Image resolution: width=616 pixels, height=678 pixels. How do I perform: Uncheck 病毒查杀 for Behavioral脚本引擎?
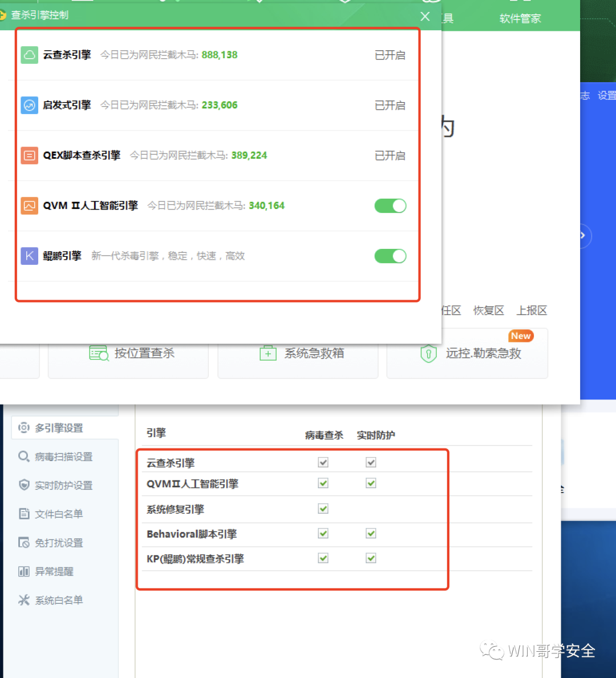pos(323,533)
